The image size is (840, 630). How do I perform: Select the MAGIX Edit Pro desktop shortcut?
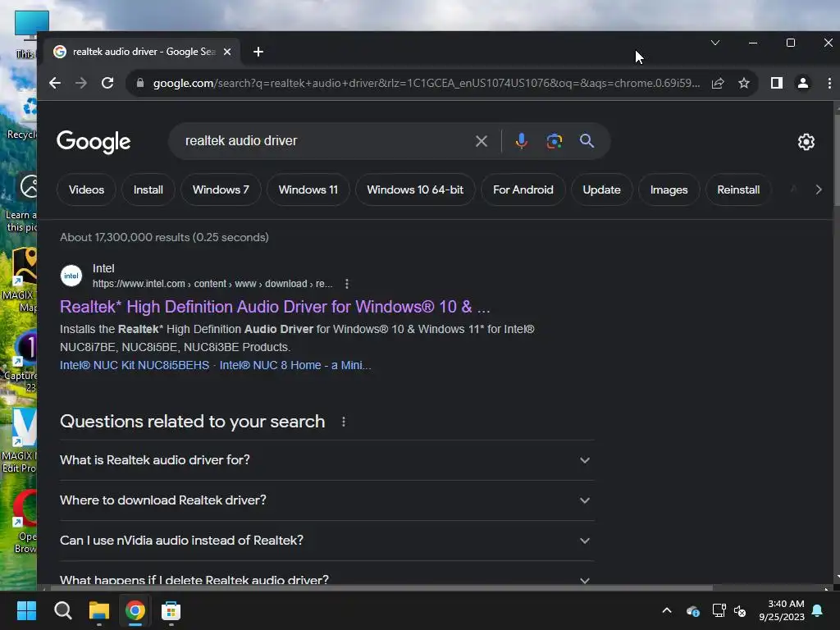pyautogui.click(x=20, y=441)
